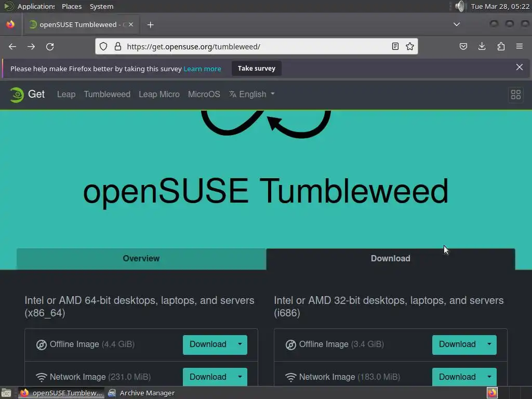Expand the English language dropdown
The width and height of the screenshot is (532, 399).
(x=252, y=95)
